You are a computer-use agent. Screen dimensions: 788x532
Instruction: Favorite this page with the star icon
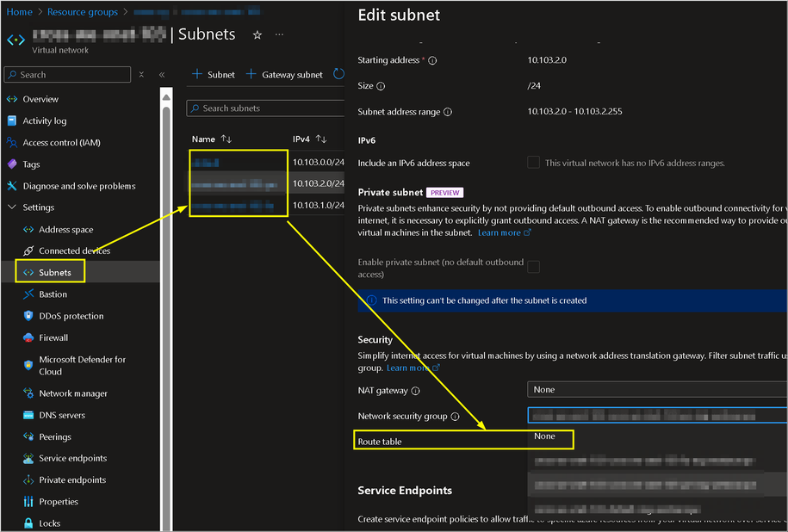(257, 34)
